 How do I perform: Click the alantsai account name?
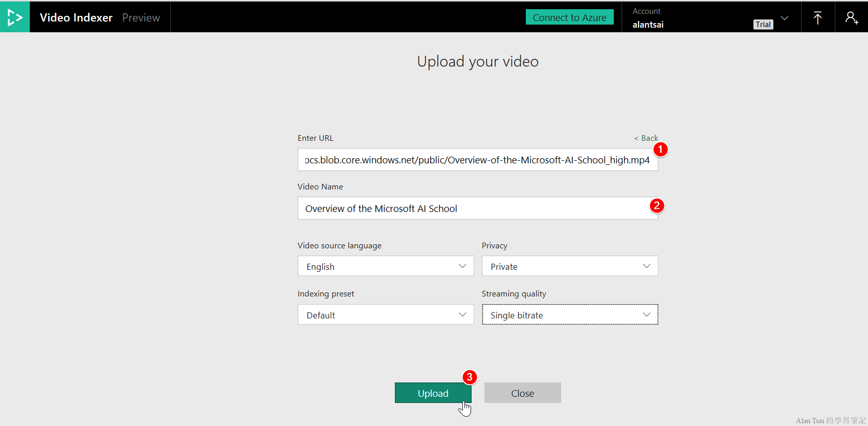(x=648, y=25)
